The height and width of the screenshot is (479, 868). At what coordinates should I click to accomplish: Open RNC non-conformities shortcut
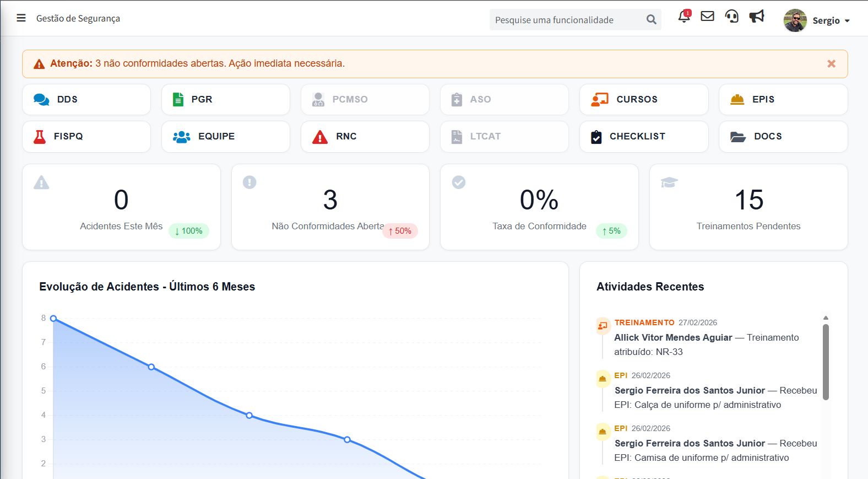pyautogui.click(x=365, y=136)
